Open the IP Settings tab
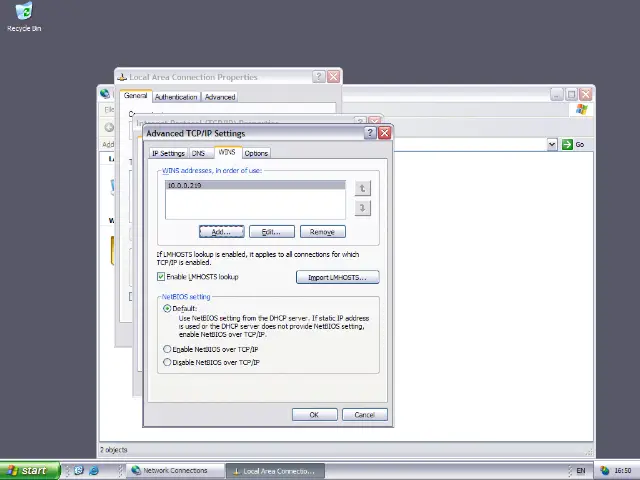This screenshot has width=640, height=480. tap(168, 153)
